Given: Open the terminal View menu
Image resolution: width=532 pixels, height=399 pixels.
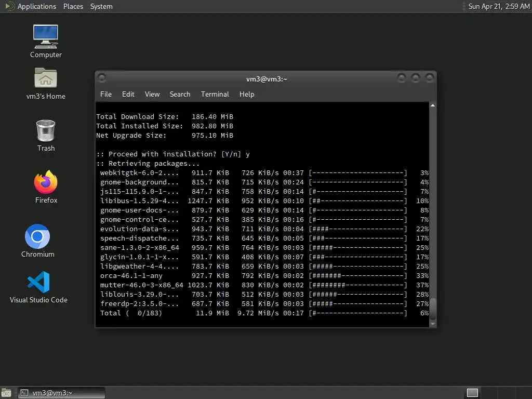Looking at the screenshot, I should [x=152, y=95].
